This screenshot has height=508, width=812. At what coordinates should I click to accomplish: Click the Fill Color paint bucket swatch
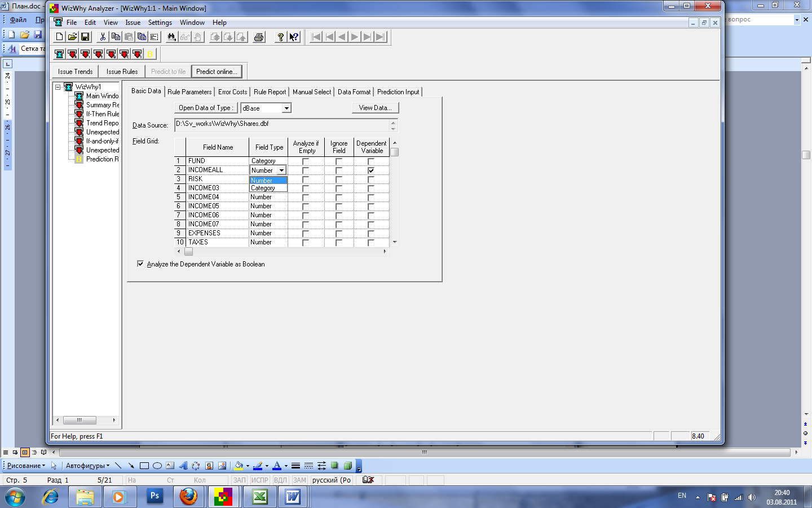click(239, 466)
